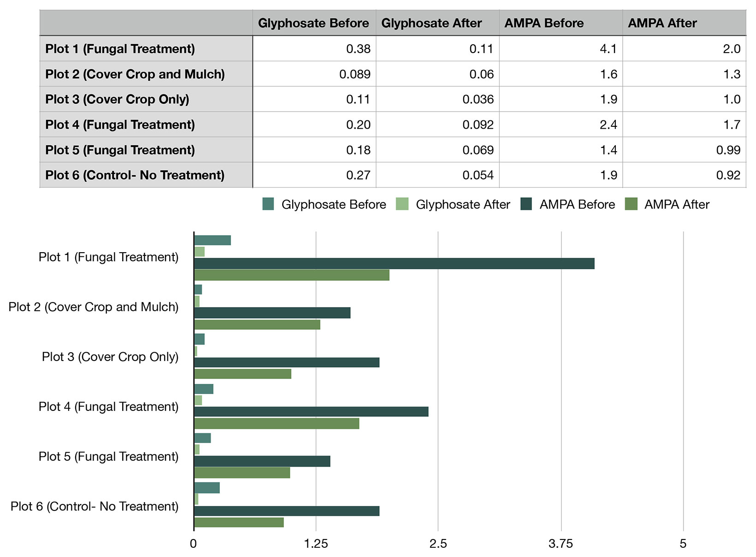Image resolution: width=756 pixels, height=557 pixels.
Task: Click the Plot 2 AMPA Before chart bar
Action: tap(272, 313)
